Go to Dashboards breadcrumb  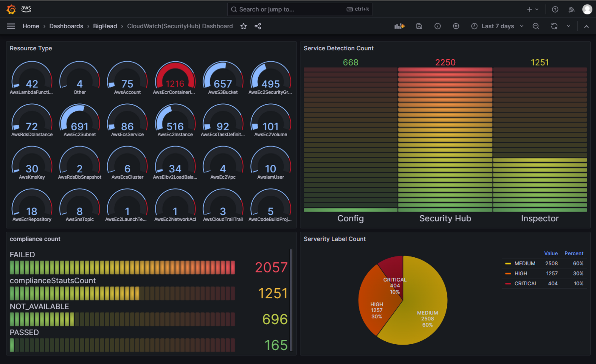pos(66,26)
